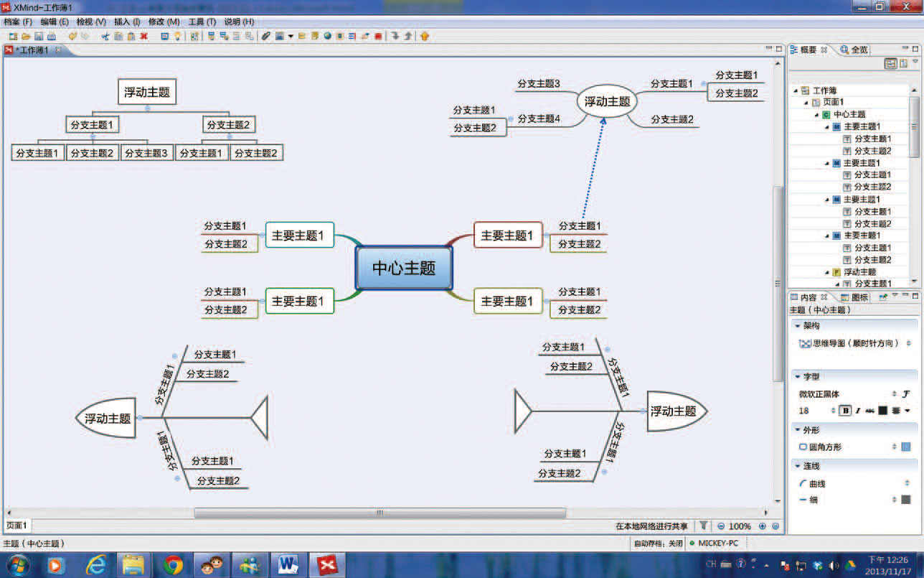This screenshot has height=578, width=924.
Task: Click the Print toolbar icon
Action: [52, 36]
